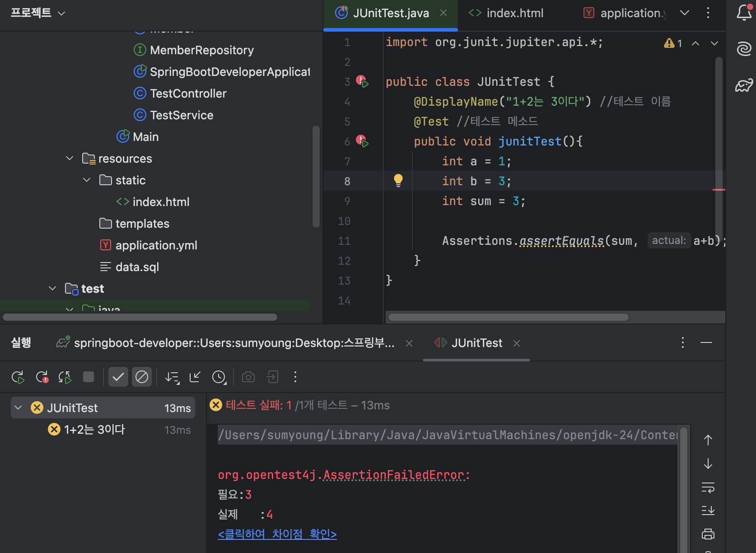Close the JUnitTest run tab
756x553 pixels.
point(517,343)
